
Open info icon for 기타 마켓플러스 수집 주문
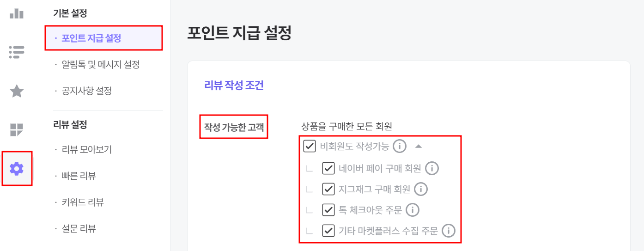[x=448, y=231]
